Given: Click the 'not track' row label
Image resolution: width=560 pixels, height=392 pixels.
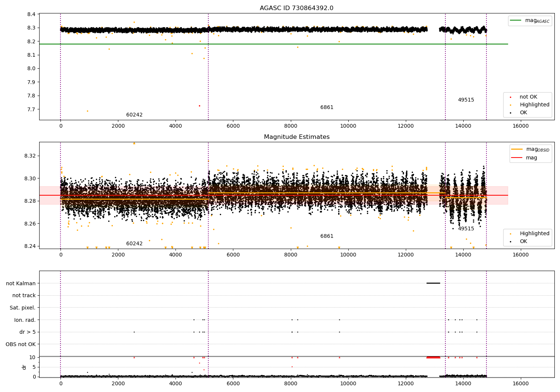Looking at the screenshot, I should (x=24, y=296).
